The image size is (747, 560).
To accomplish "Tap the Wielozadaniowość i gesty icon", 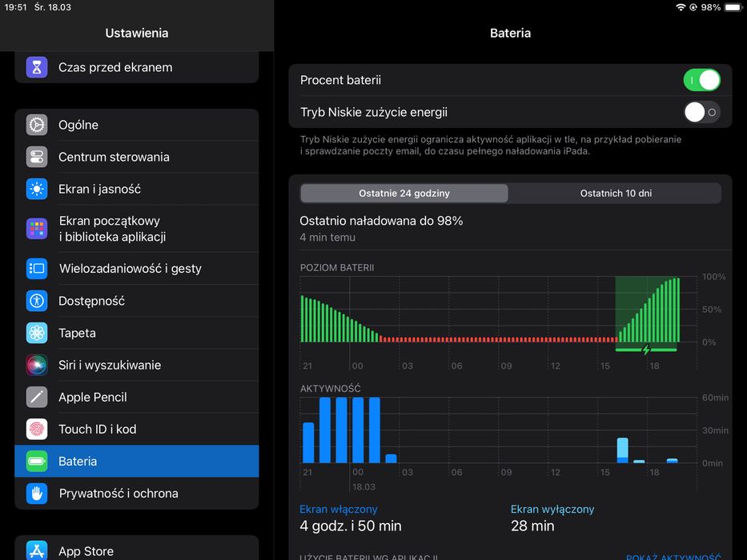I will [37, 269].
